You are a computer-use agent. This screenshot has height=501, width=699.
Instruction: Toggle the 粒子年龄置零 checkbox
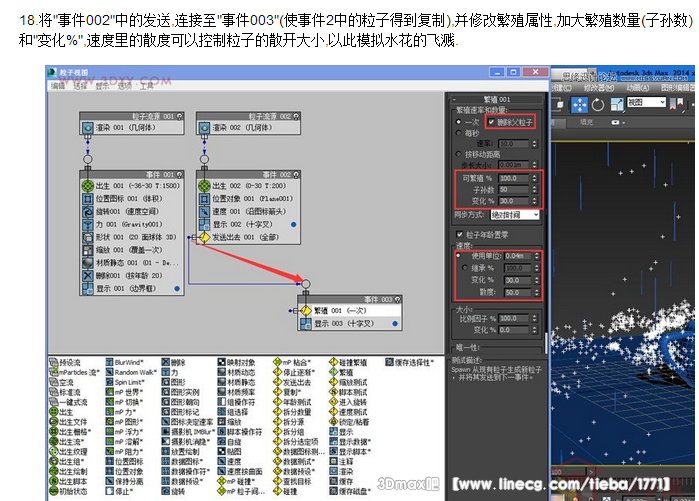(x=460, y=234)
